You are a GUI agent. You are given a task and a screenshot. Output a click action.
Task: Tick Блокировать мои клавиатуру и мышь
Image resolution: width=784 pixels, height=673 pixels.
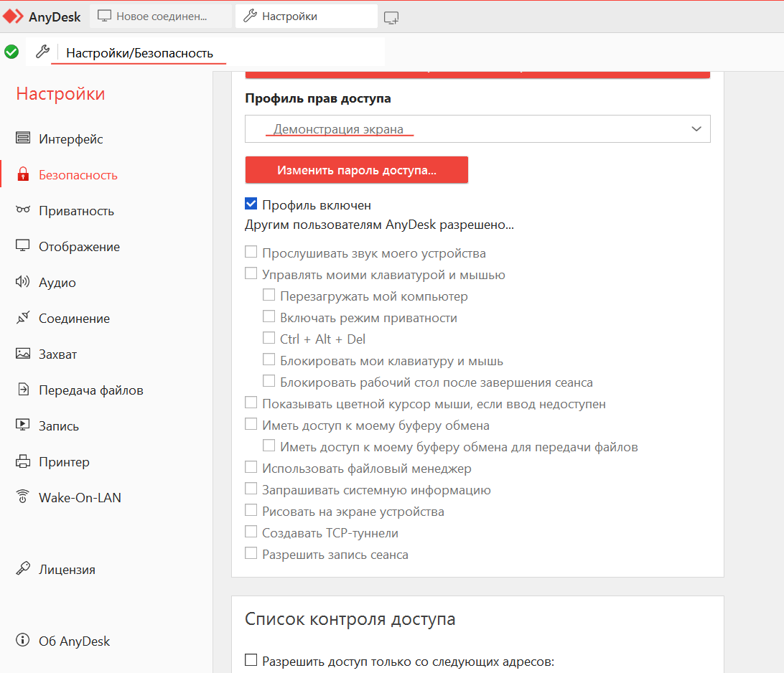click(x=269, y=359)
